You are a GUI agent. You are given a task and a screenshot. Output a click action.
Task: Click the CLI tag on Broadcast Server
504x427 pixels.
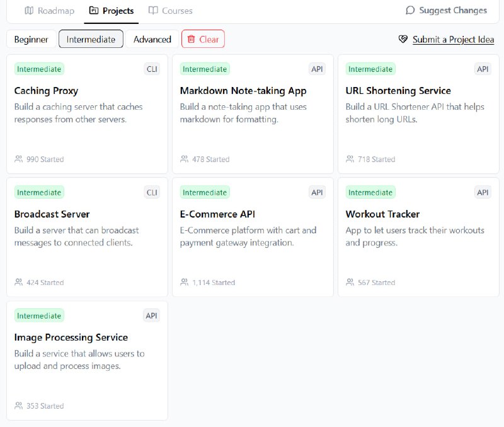tap(152, 192)
